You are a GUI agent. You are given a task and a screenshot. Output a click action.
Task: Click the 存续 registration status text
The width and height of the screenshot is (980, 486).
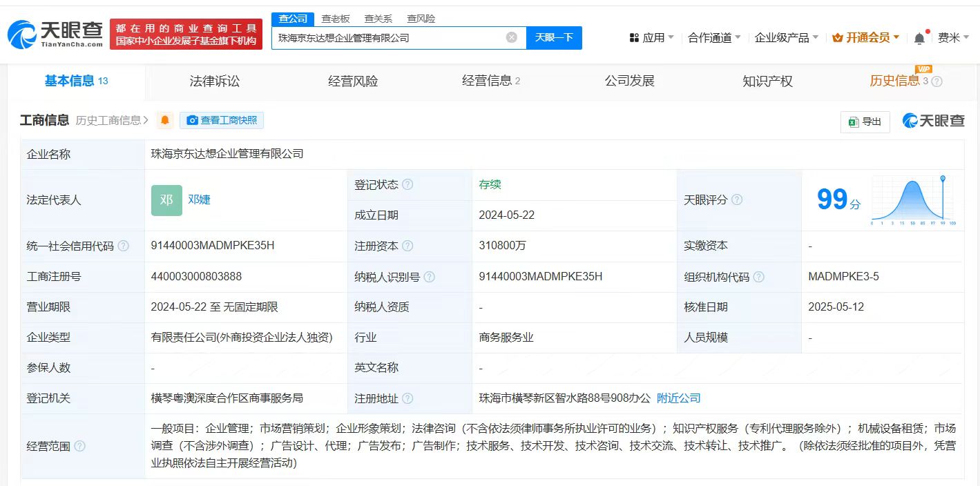[490, 184]
